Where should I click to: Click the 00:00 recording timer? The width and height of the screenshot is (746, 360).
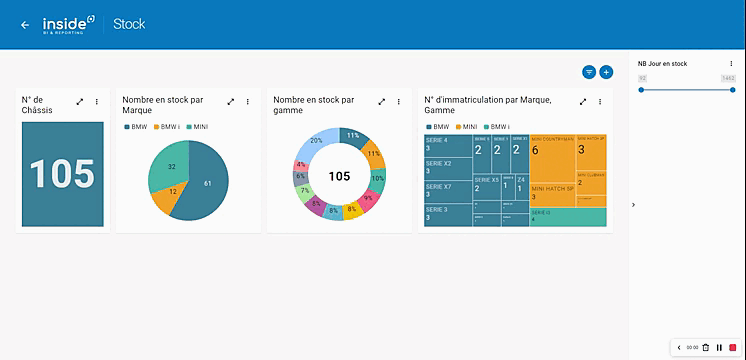(692, 348)
